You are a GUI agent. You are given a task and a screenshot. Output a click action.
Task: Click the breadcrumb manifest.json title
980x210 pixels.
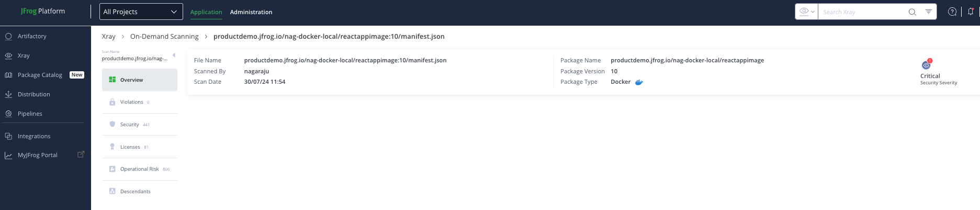[x=329, y=37]
